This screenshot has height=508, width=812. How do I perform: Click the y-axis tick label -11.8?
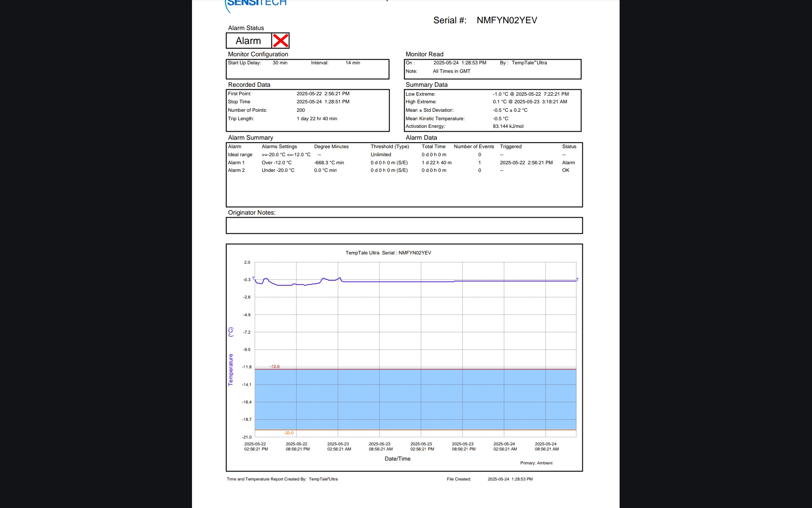247,367
